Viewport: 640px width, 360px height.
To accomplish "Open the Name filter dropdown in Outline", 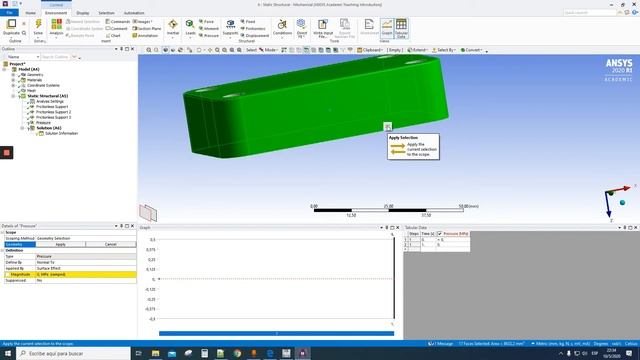I will click(x=23, y=57).
